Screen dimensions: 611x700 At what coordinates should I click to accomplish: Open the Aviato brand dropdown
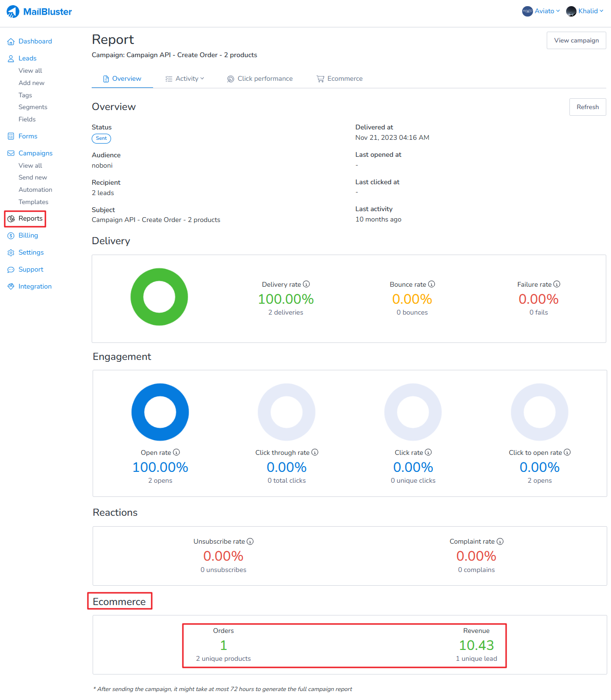tap(541, 11)
